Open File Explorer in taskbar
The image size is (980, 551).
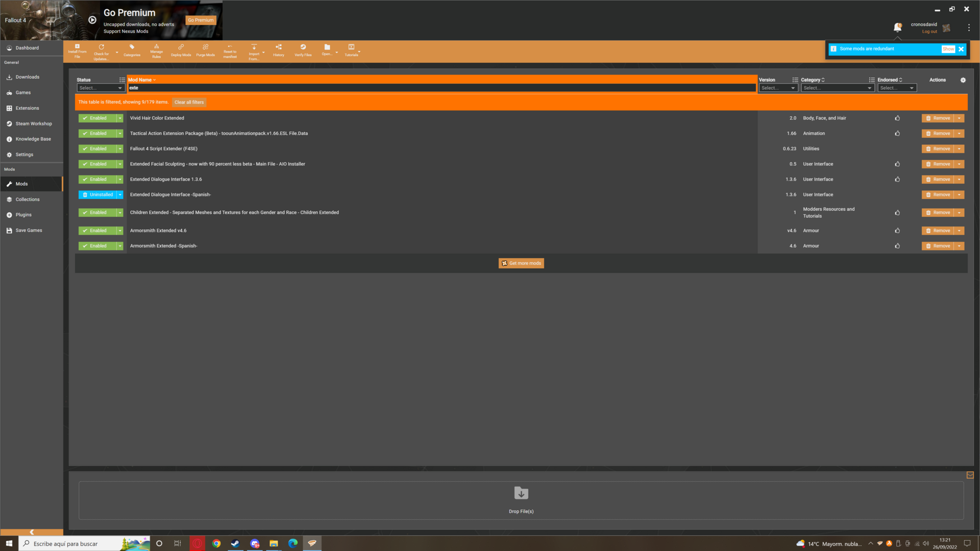tap(274, 543)
